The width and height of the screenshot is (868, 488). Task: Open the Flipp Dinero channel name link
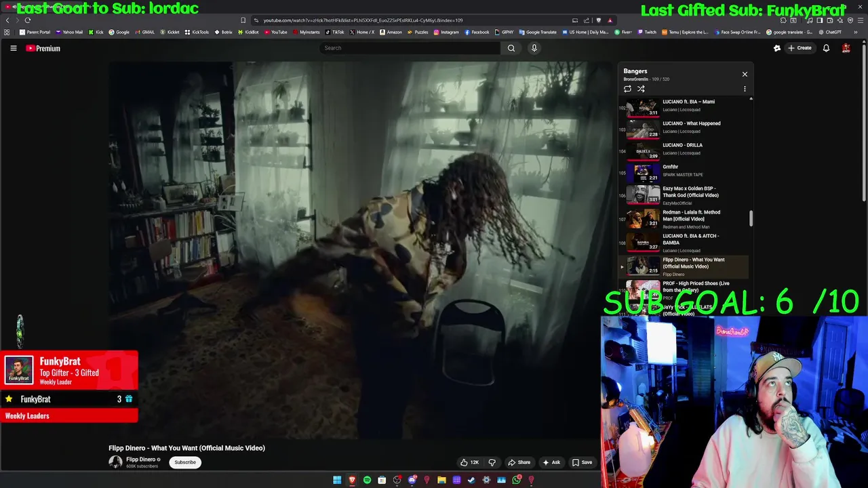(x=141, y=460)
